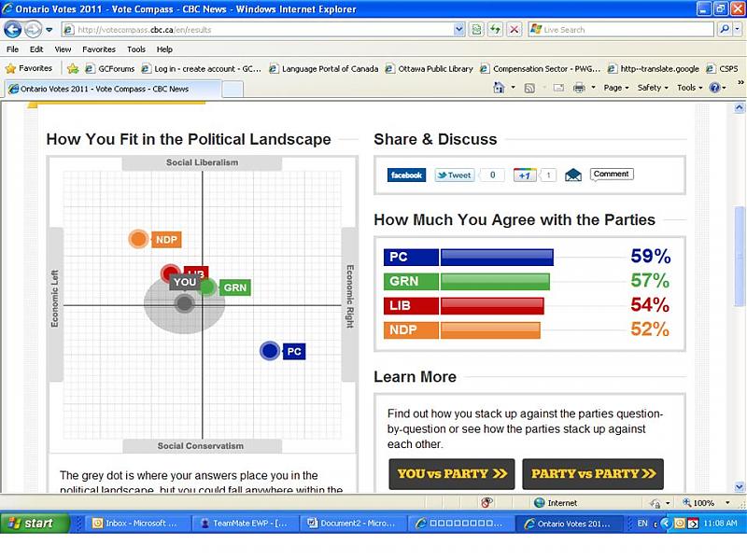Open the File menu
The height and width of the screenshot is (560, 747).
(x=12, y=49)
